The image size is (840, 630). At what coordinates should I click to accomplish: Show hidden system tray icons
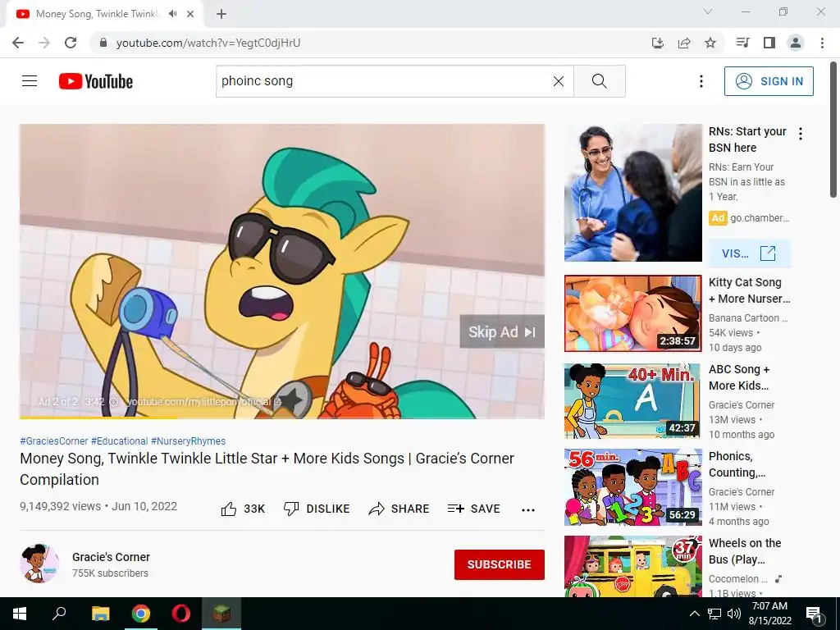point(694,614)
